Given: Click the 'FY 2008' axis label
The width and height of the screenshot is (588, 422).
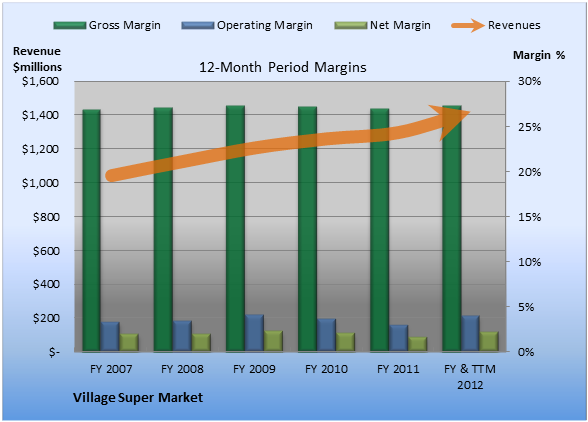Looking at the screenshot, I should [182, 369].
